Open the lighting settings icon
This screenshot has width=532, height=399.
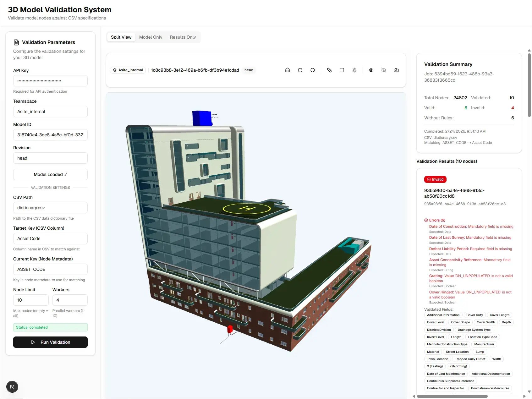pyautogui.click(x=354, y=70)
